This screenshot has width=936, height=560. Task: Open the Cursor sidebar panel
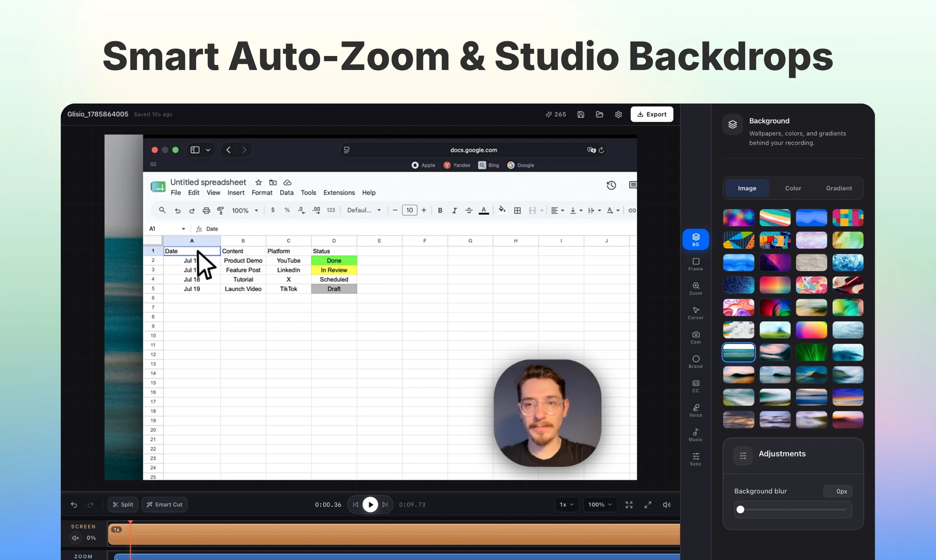(695, 313)
